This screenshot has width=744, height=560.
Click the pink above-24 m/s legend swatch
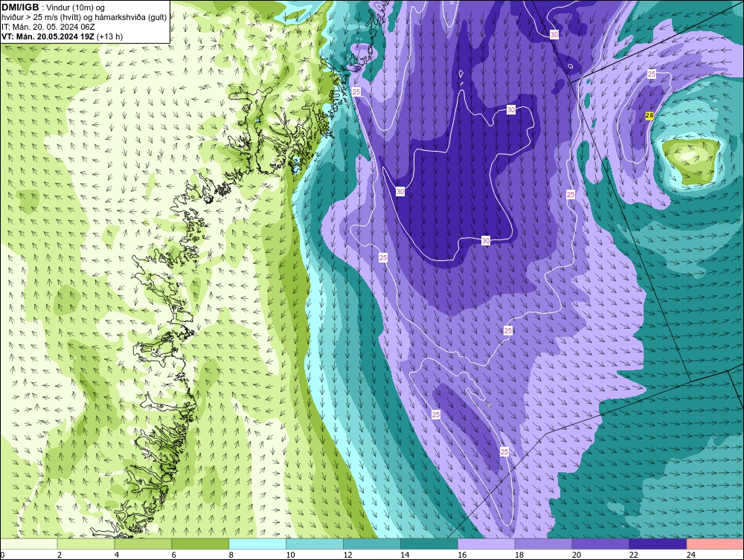pyautogui.click(x=715, y=544)
